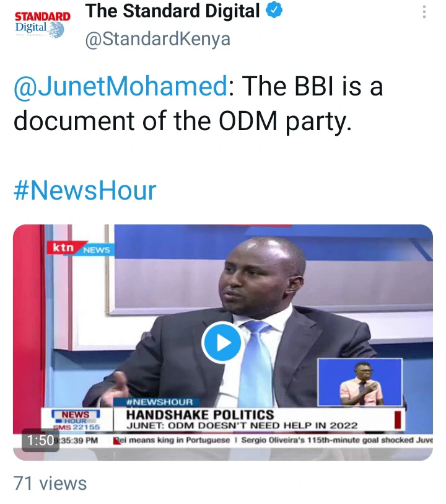Click The Standard Digital account name
The width and height of the screenshot is (446, 504).
pyautogui.click(x=172, y=11)
